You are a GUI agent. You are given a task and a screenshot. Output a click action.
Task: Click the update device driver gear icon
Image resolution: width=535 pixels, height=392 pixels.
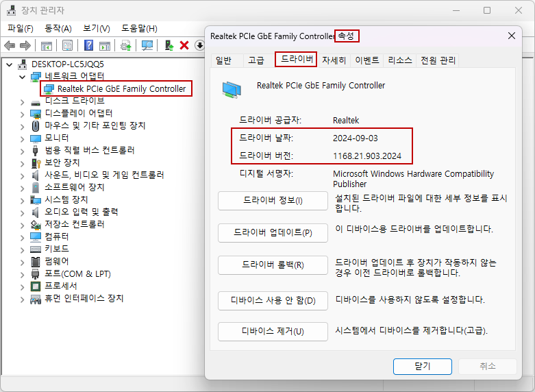pyautogui.click(x=126, y=45)
